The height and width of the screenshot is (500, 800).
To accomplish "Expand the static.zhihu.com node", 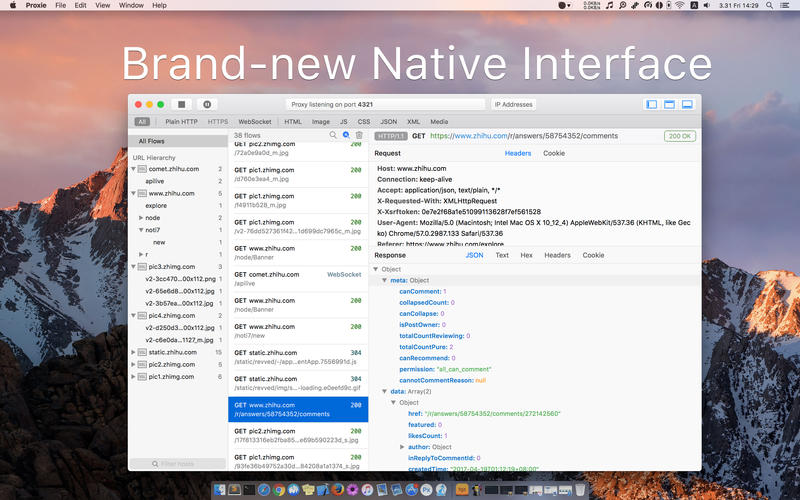I will point(133,352).
